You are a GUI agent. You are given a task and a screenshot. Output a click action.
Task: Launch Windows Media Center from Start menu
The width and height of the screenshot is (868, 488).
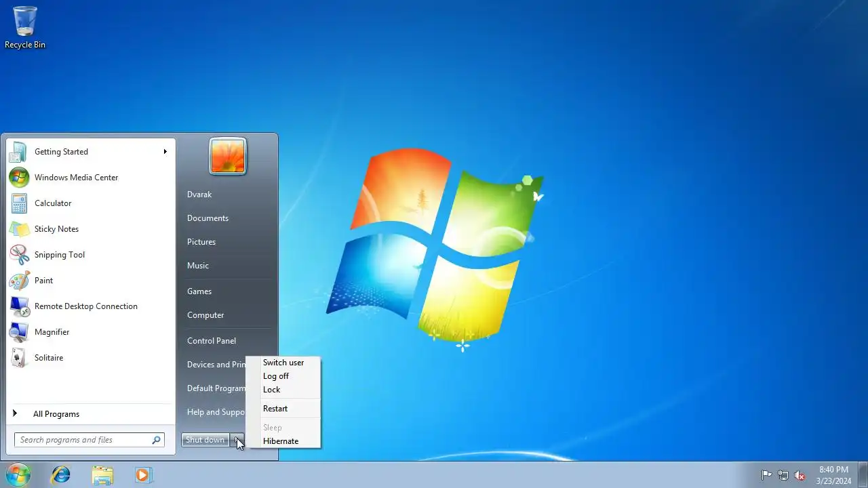(91, 178)
